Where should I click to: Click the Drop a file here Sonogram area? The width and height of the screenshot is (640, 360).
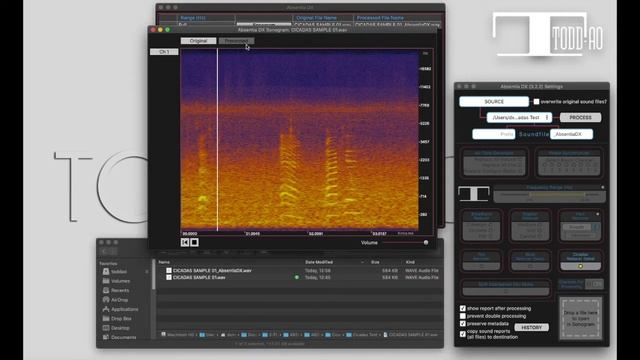[x=580, y=318]
